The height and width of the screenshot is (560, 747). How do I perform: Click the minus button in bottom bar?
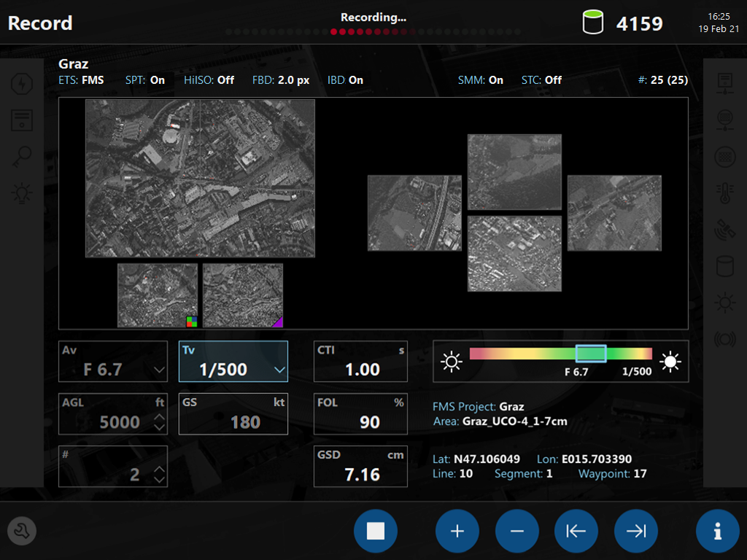[x=517, y=531]
